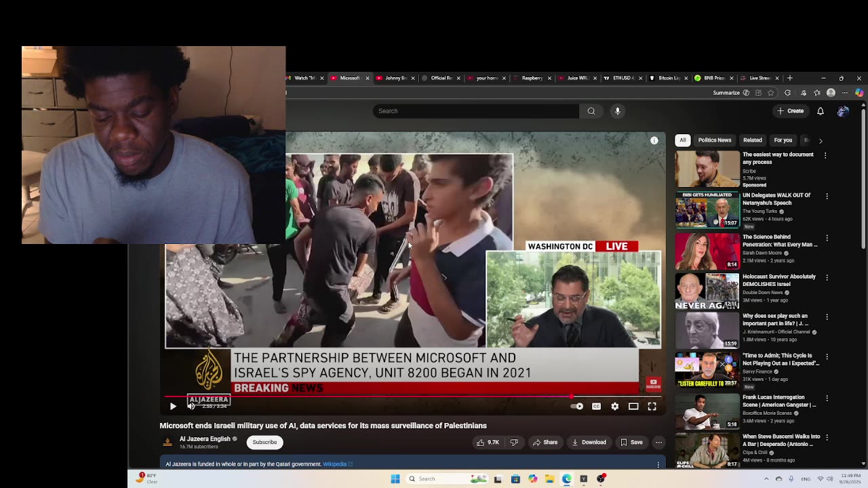
Task: Like the video with 9.7K likes
Action: tap(488, 442)
